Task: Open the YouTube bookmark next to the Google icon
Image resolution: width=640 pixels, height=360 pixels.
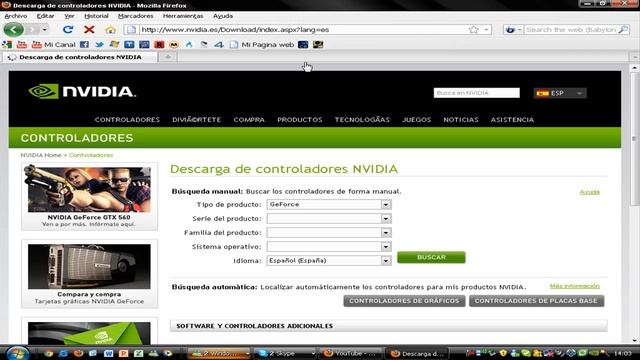Action: point(22,44)
